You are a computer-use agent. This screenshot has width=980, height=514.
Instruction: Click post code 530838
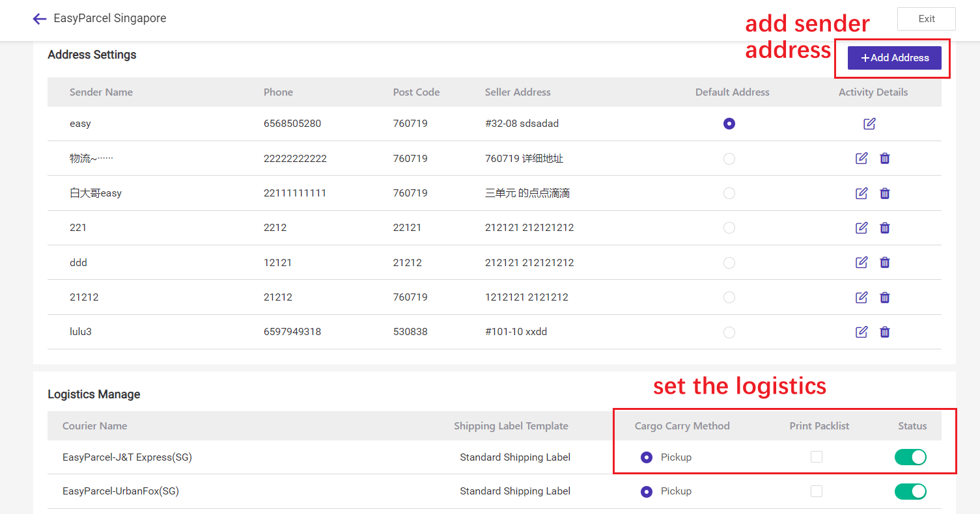pyautogui.click(x=410, y=332)
